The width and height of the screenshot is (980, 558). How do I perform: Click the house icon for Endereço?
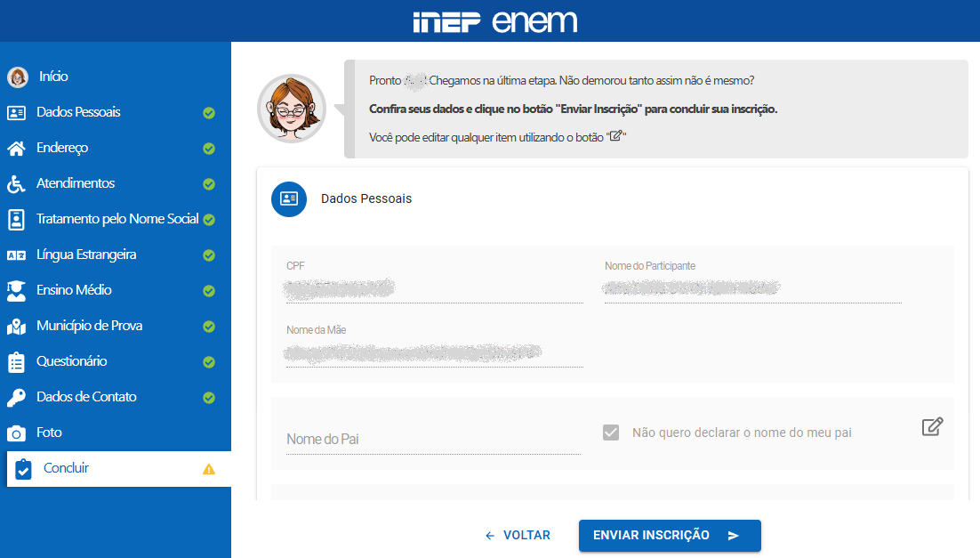coord(16,149)
